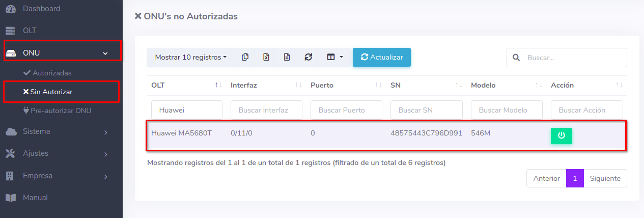This screenshot has height=218, width=644.
Task: Click the copy table icon
Action: pyautogui.click(x=245, y=57)
